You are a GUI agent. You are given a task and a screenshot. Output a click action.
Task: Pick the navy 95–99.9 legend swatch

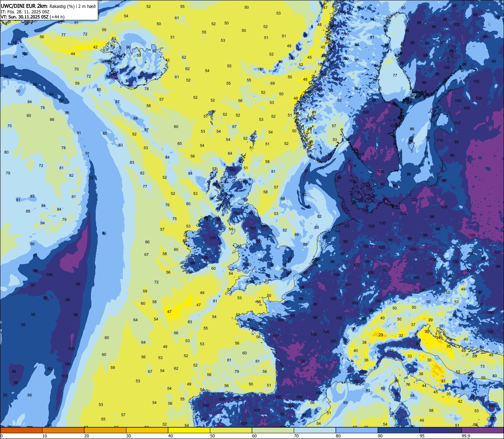[441, 430]
